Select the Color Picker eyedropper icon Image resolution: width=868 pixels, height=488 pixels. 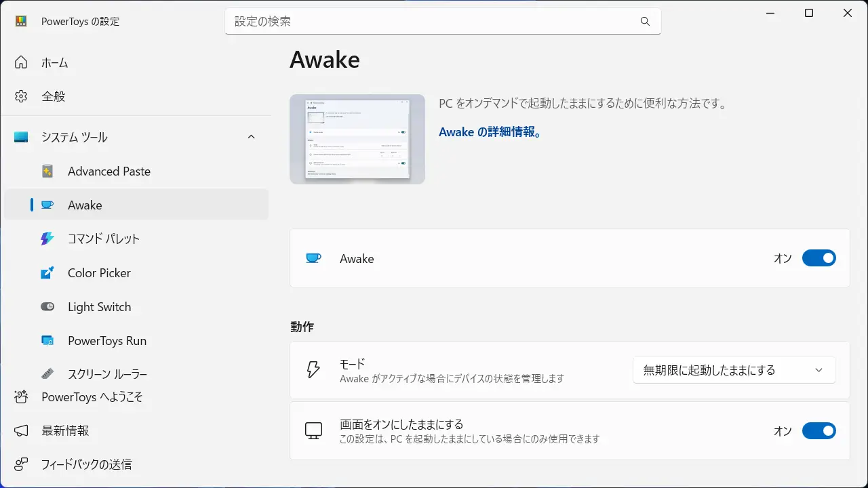point(47,272)
